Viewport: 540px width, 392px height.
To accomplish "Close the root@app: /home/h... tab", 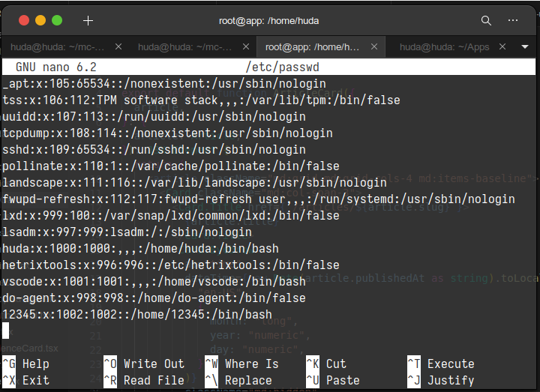I will 373,46.
